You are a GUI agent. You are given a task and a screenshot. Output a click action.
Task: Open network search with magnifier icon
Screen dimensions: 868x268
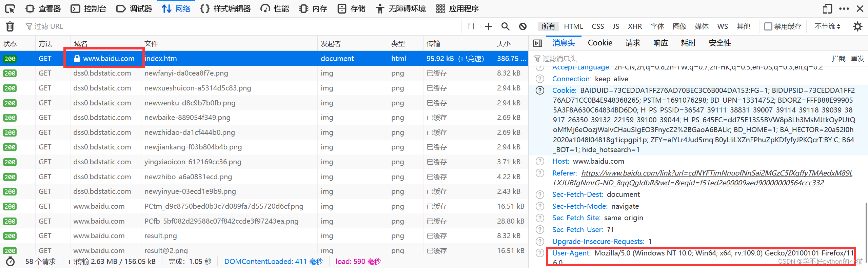[505, 26]
